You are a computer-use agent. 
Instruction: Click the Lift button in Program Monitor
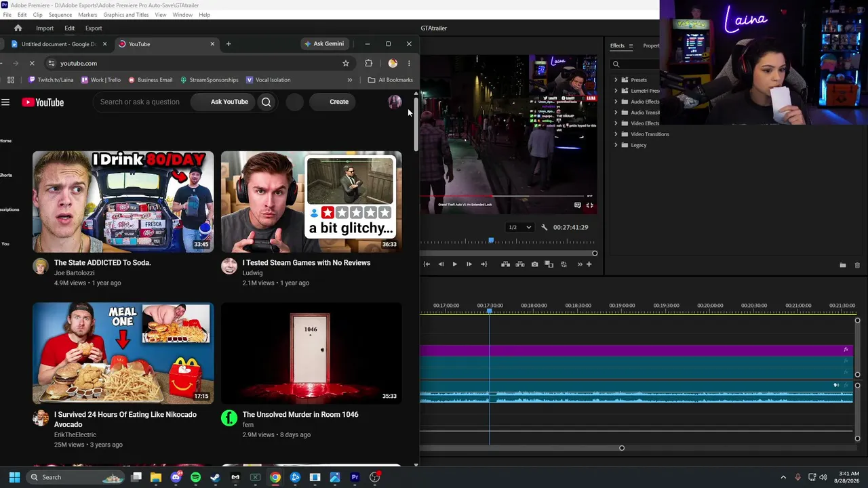coord(505,264)
